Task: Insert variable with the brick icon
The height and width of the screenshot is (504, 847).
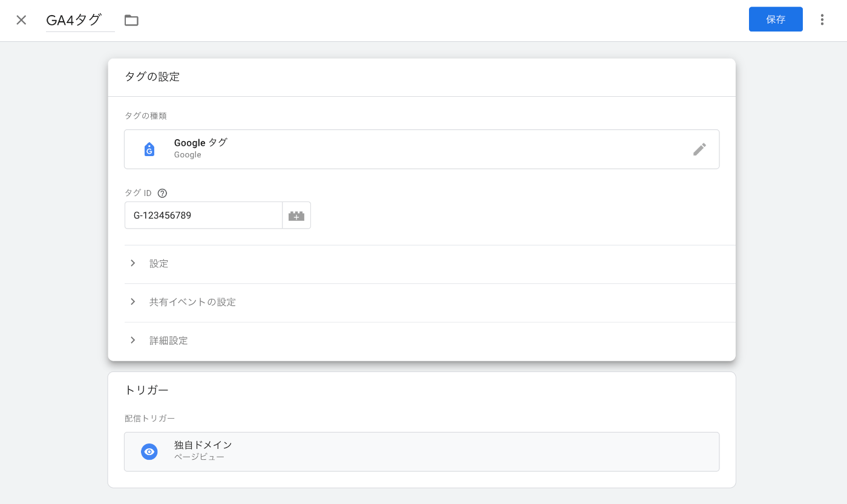Action: tap(296, 215)
